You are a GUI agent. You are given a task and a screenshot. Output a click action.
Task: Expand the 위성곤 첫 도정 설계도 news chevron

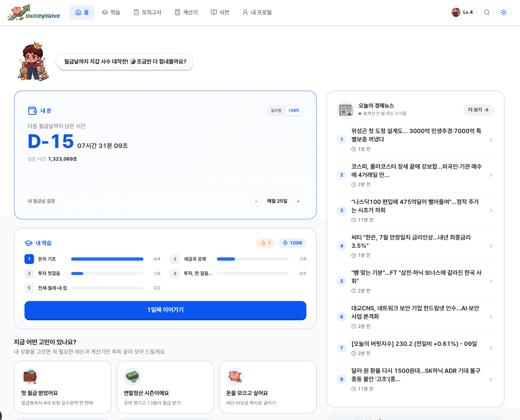[x=491, y=140]
